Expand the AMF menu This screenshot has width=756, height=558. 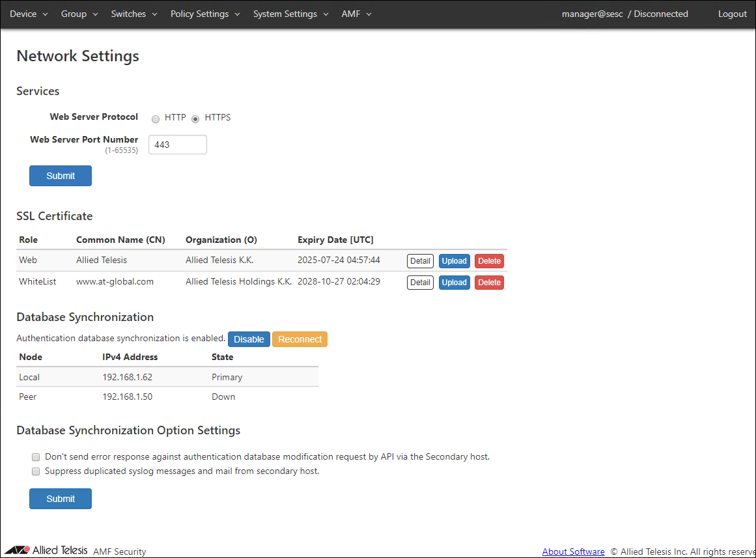tap(356, 14)
